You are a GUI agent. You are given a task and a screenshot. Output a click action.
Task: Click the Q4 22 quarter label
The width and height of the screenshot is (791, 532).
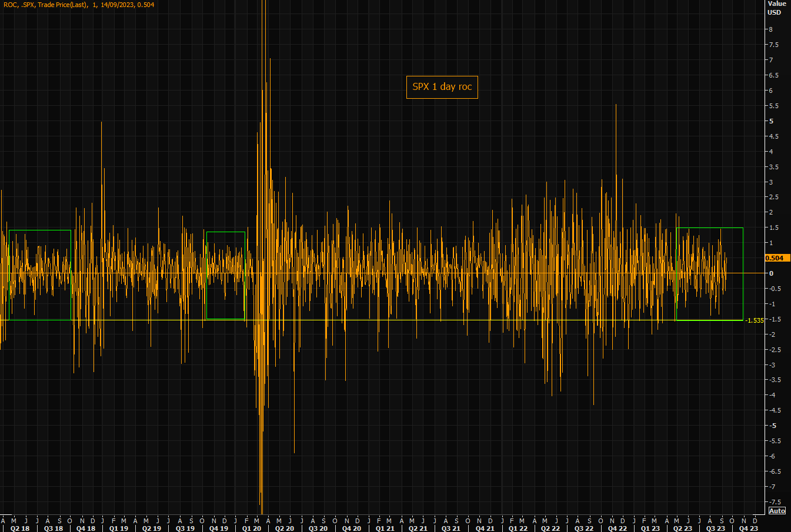617,528
